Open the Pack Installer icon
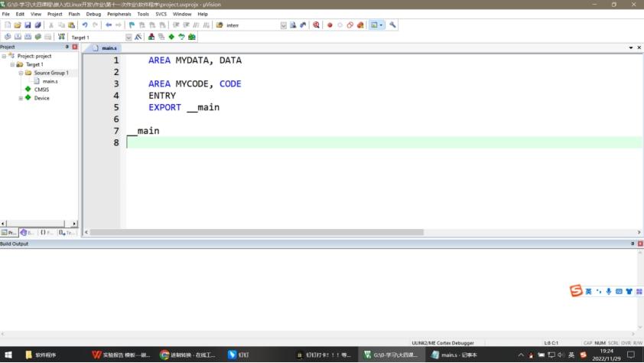 coord(192,37)
